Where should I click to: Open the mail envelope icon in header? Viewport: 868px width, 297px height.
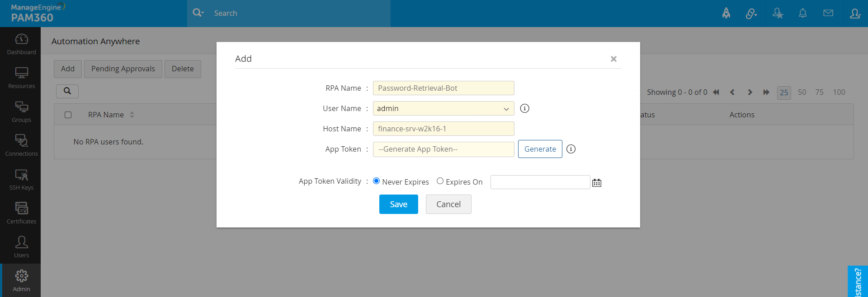tap(828, 13)
